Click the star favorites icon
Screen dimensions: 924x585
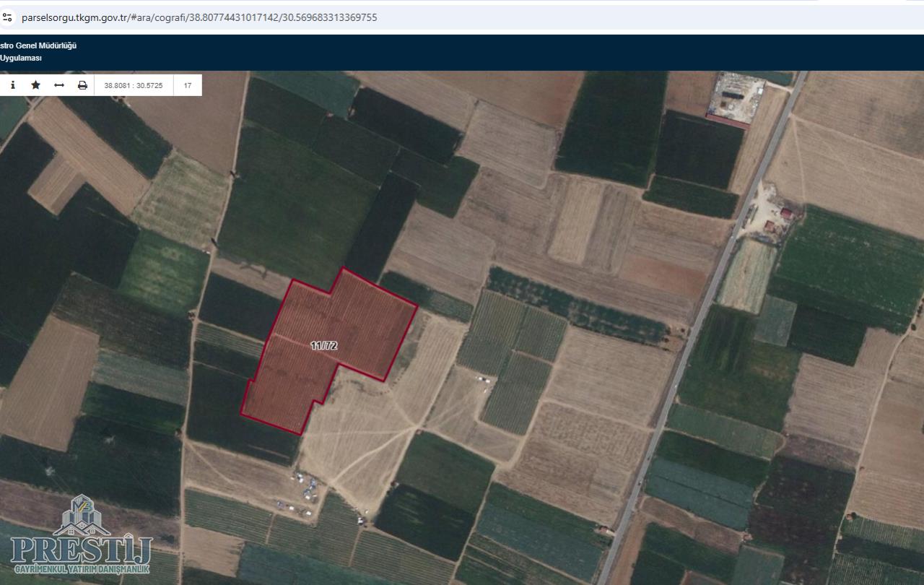point(35,85)
